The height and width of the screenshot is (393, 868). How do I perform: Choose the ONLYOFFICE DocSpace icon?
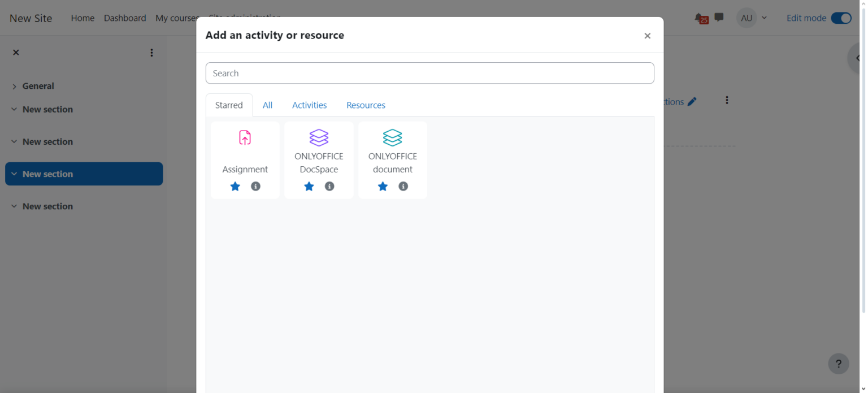pyautogui.click(x=319, y=137)
